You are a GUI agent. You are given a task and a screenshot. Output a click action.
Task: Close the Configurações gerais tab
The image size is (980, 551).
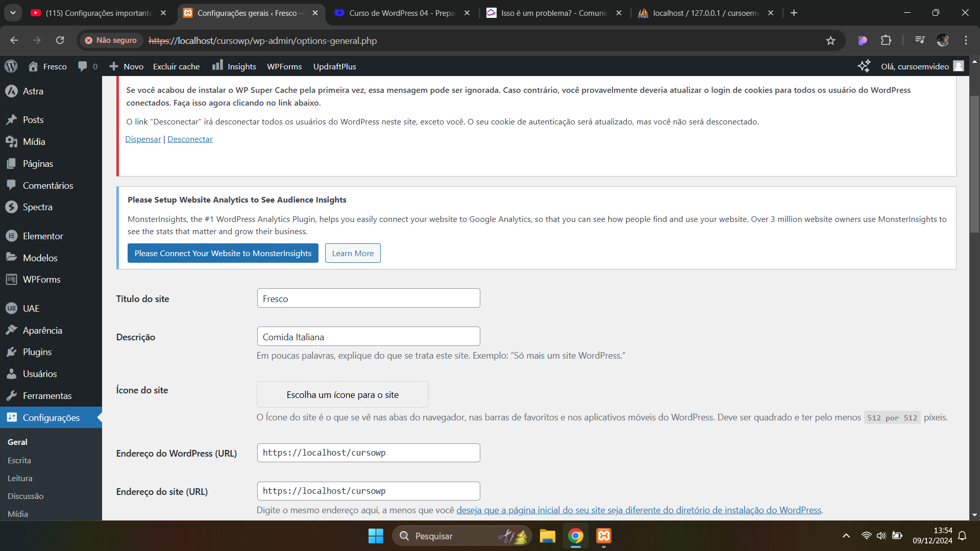(x=315, y=13)
